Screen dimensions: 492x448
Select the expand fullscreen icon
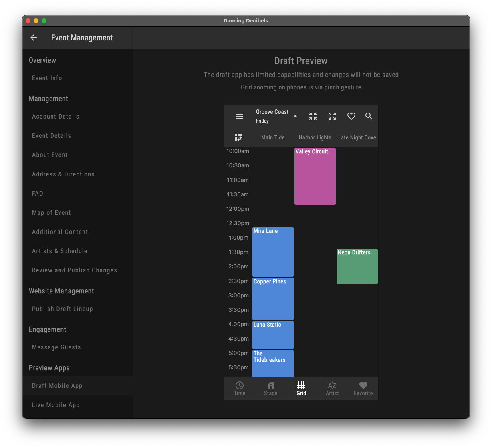332,116
